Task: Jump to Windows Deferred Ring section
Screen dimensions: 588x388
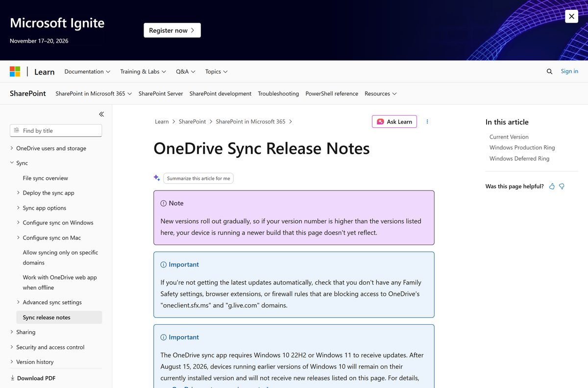Action: pyautogui.click(x=519, y=159)
